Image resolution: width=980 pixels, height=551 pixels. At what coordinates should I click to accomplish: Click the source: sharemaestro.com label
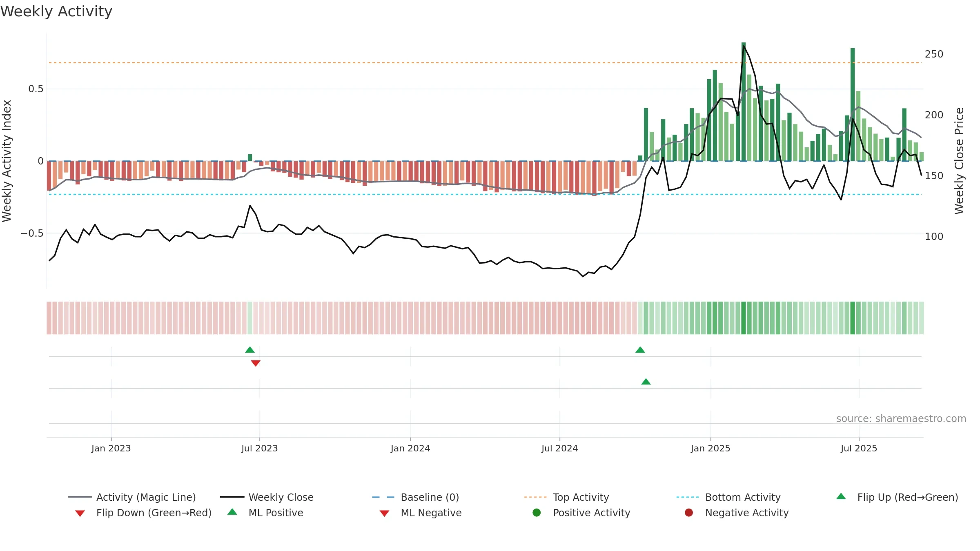pos(901,419)
